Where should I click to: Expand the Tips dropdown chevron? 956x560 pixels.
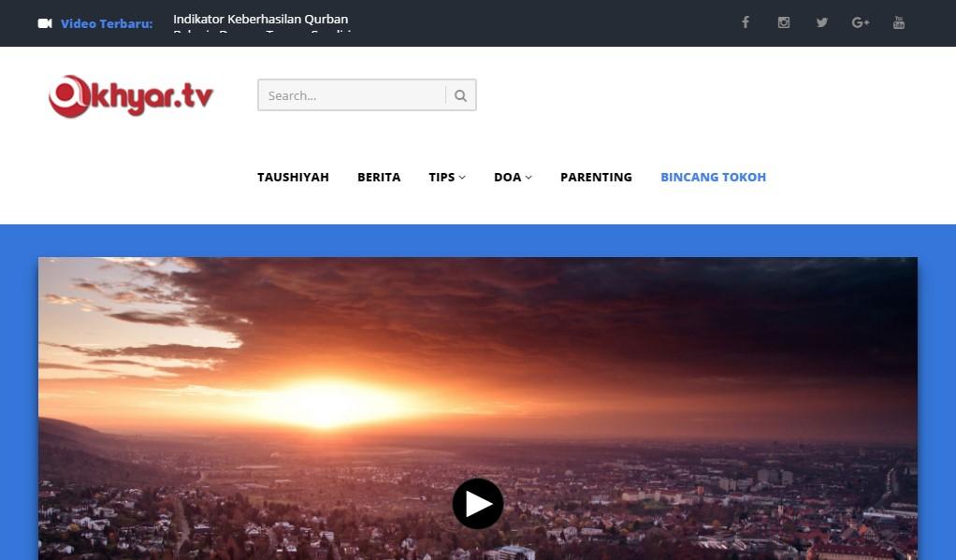(462, 178)
